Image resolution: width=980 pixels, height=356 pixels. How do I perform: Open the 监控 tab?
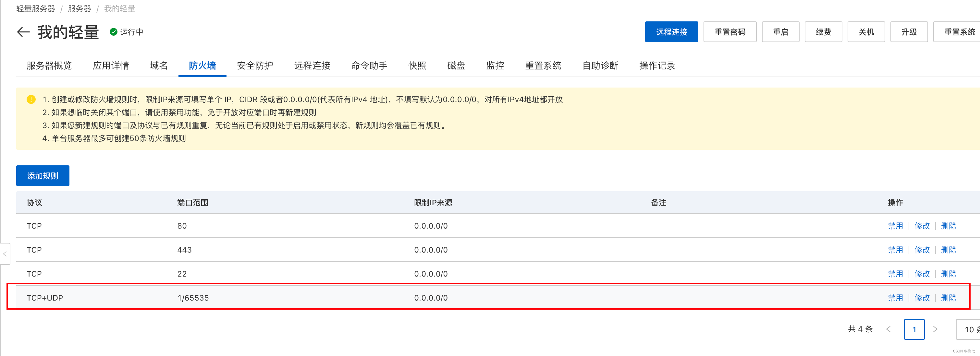495,66
